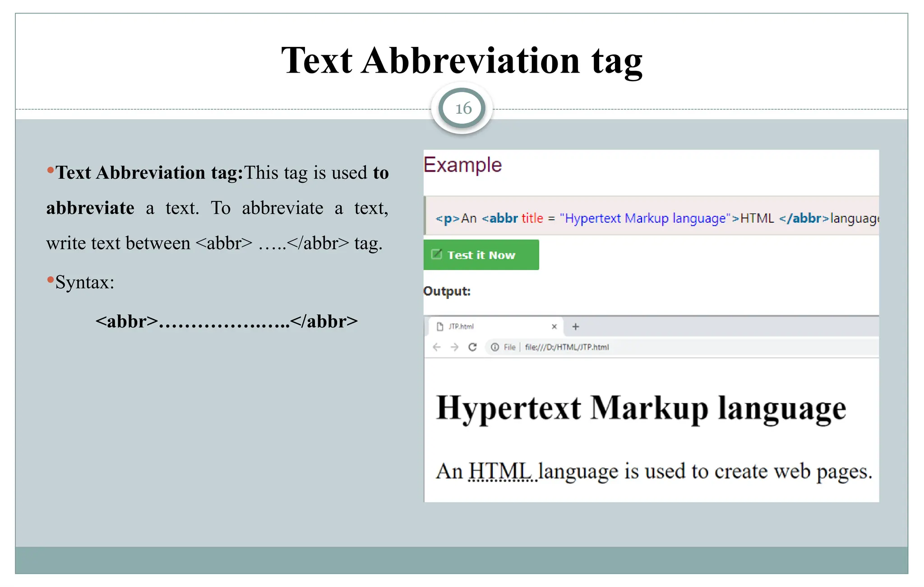Click the green Test it Now button

click(481, 255)
